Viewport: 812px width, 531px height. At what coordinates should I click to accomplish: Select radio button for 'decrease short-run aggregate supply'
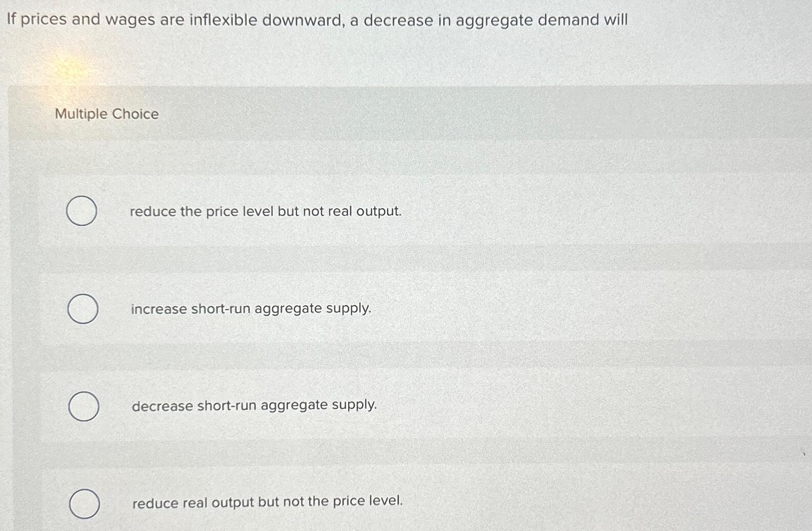point(84,406)
